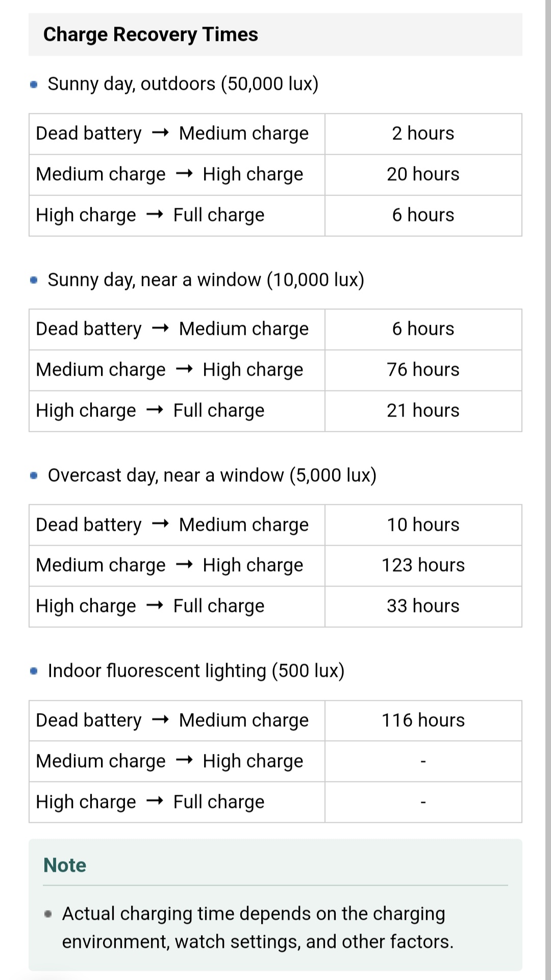Click the arrow in the 123 hours row
The image size is (551, 980).
(184, 566)
